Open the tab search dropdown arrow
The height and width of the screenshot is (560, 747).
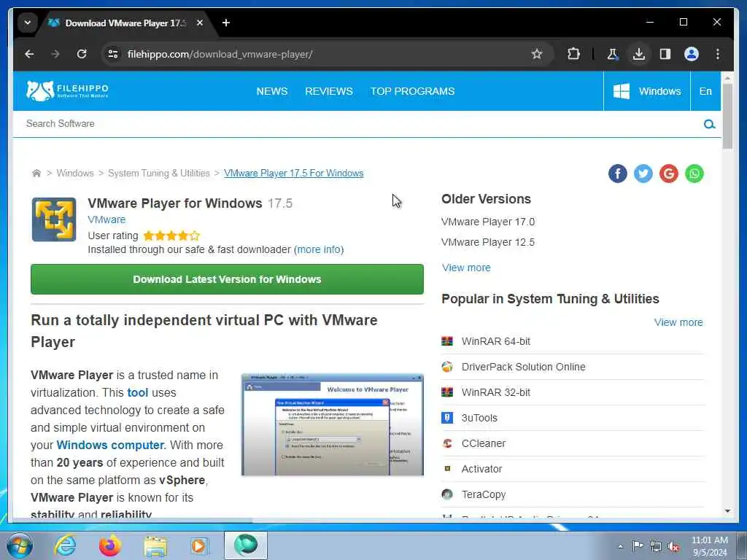(x=28, y=23)
